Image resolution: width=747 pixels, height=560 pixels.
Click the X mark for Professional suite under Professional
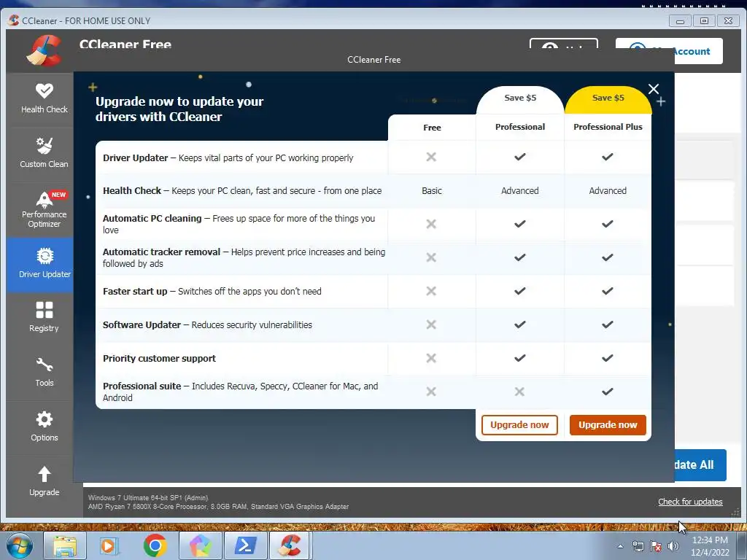519,392
